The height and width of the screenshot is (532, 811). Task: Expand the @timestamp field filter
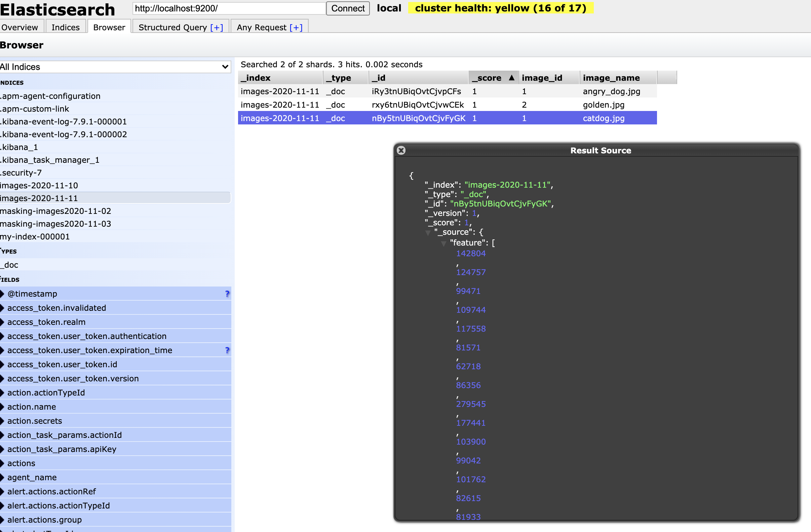tap(2, 294)
